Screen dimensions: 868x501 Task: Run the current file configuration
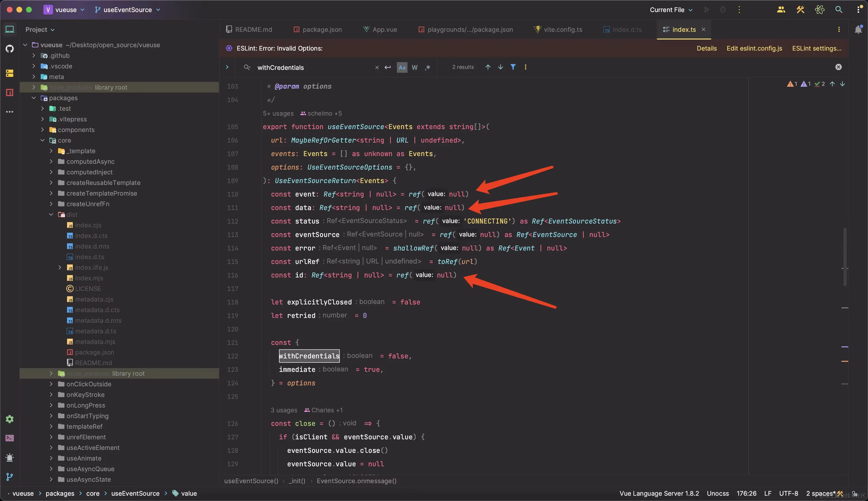point(706,10)
